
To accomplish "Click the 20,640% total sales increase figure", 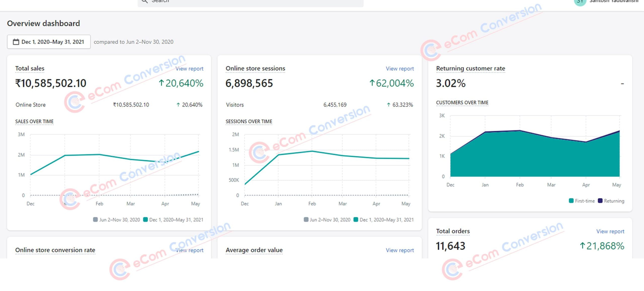I will pos(181,83).
